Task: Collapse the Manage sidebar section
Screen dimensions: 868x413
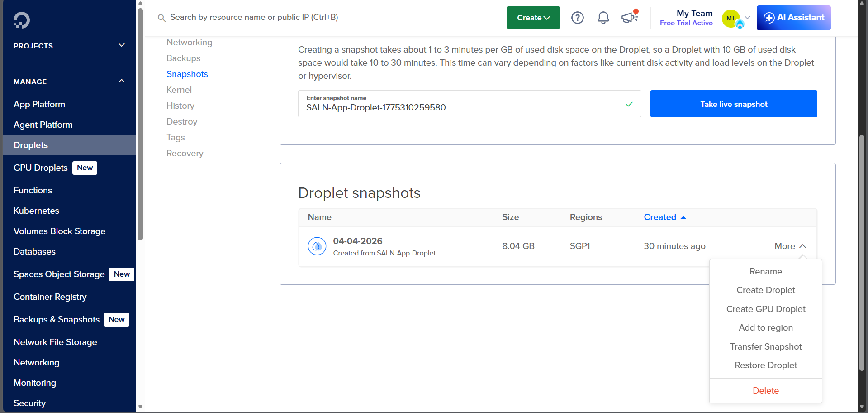Action: click(121, 82)
